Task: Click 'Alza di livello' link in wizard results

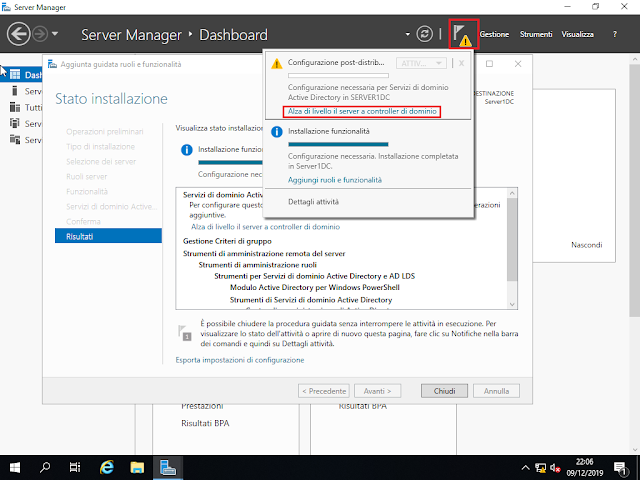Action: (265, 227)
